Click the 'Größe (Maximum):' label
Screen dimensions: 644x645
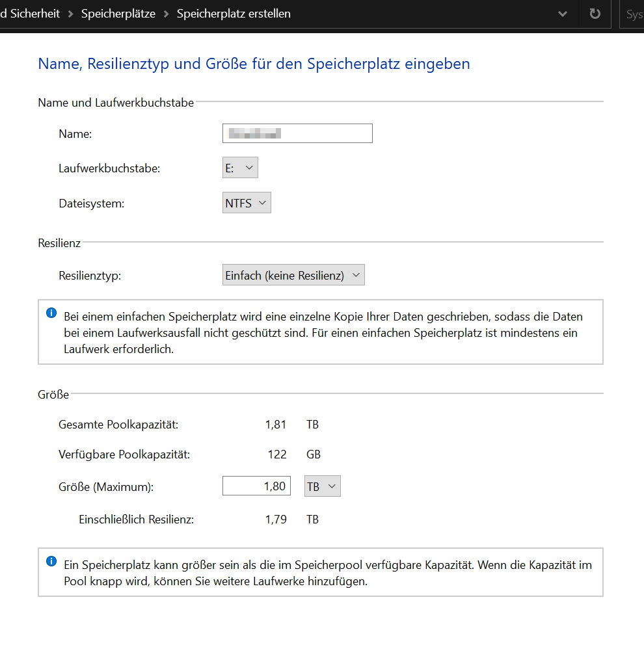[106, 487]
